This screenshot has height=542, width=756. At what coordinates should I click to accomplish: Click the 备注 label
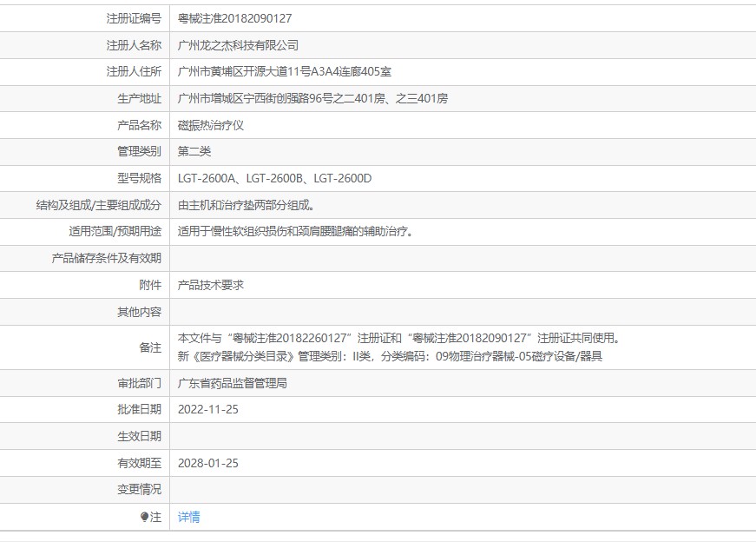[150, 347]
